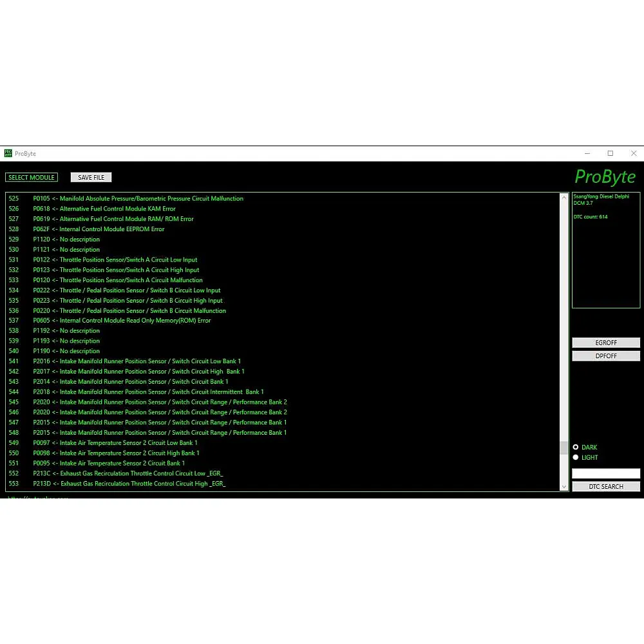Select the LIGHT theme radio button
Image resolution: width=644 pixels, height=644 pixels.
pos(576,457)
